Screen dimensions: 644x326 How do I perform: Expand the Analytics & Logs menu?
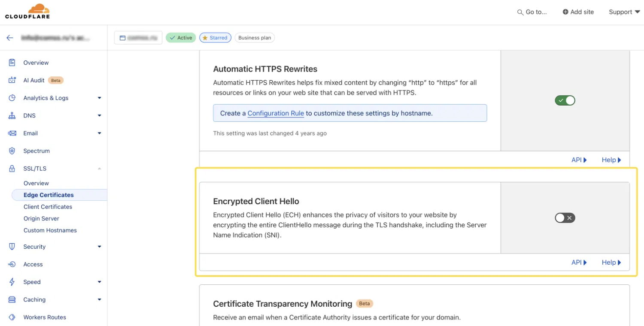99,98
